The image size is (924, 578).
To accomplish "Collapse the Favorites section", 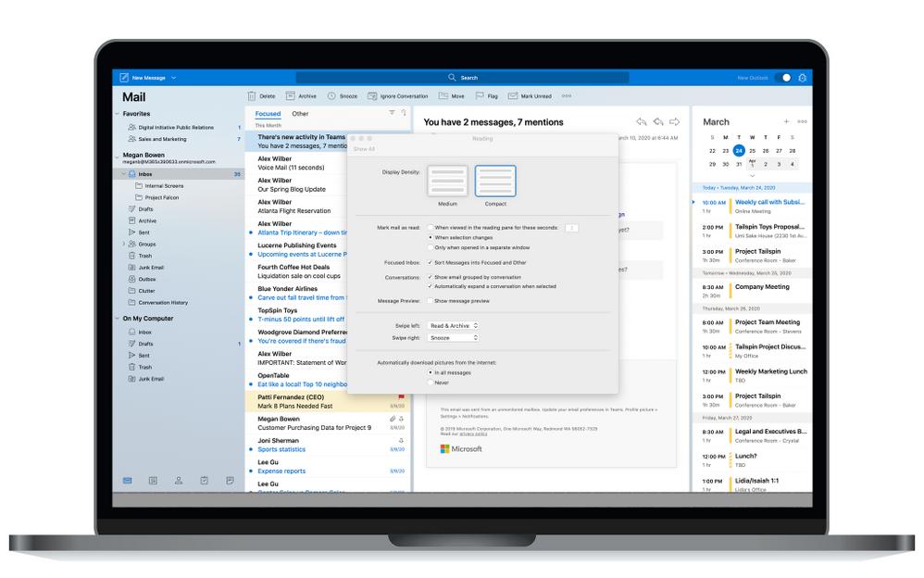I will [x=118, y=114].
